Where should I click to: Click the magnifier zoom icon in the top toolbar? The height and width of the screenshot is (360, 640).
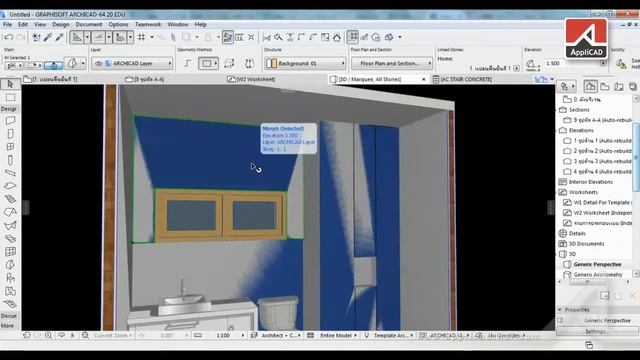(278, 38)
